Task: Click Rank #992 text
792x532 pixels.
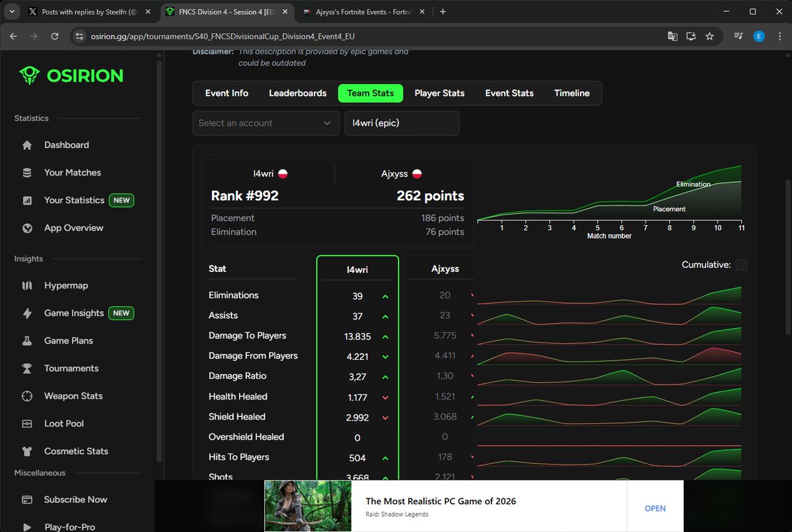Action: [244, 196]
